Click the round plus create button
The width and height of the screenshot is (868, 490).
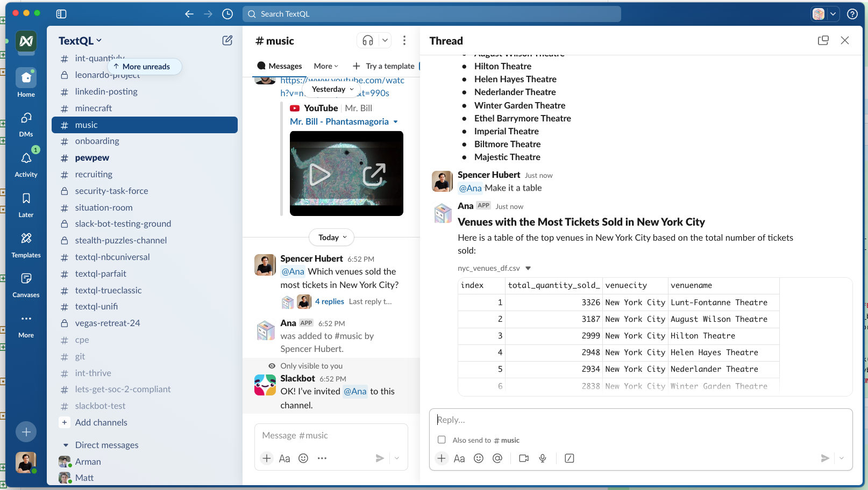[26, 431]
